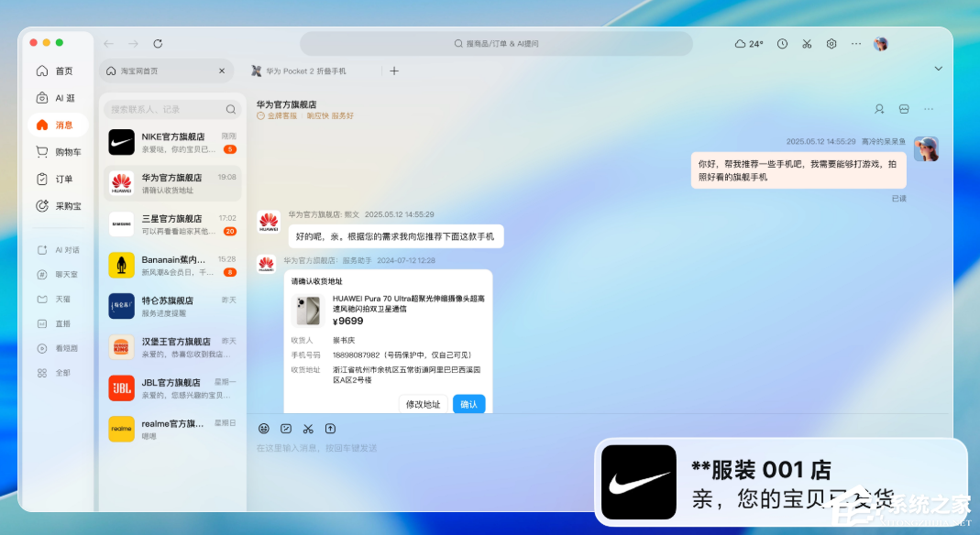Click the image insert icon in the message toolbar
Viewport: 980px width, 535px height.
click(286, 428)
